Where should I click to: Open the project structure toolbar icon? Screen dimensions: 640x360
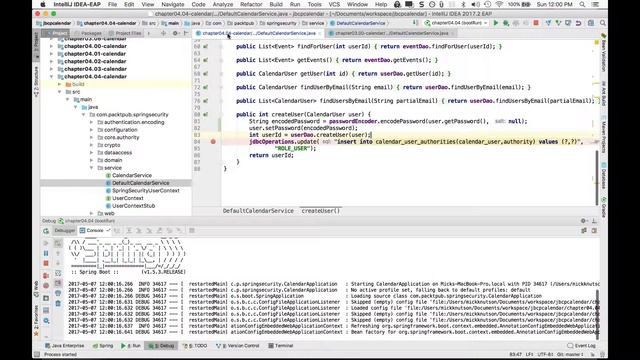coord(591,23)
